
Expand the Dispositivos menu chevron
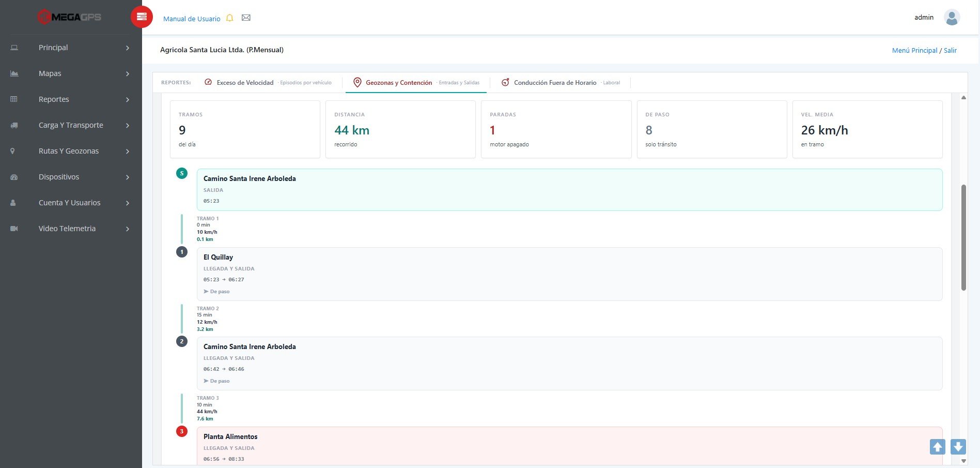(128, 177)
